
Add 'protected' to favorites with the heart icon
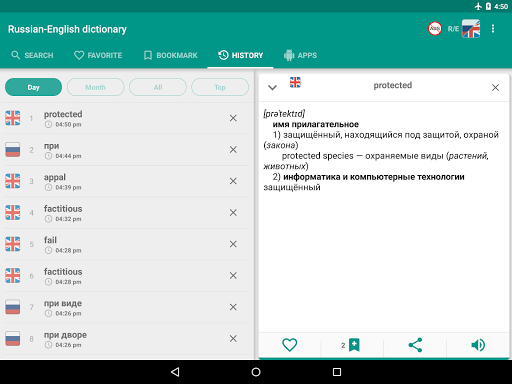click(x=289, y=345)
